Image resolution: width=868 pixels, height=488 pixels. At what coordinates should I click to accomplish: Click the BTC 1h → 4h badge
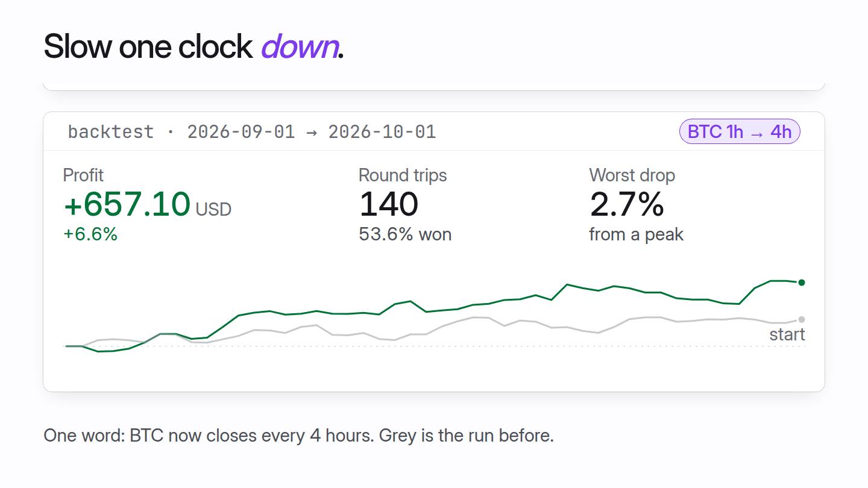740,131
